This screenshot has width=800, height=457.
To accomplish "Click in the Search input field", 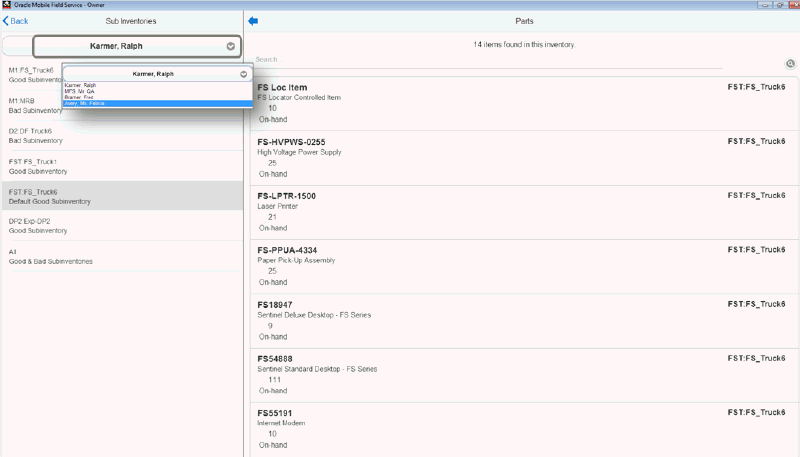I will 488,60.
